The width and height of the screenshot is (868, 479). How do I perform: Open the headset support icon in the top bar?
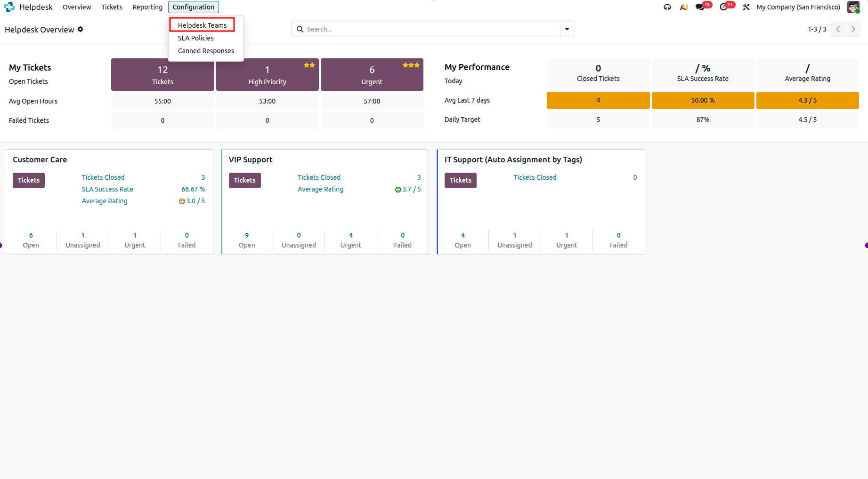point(667,7)
